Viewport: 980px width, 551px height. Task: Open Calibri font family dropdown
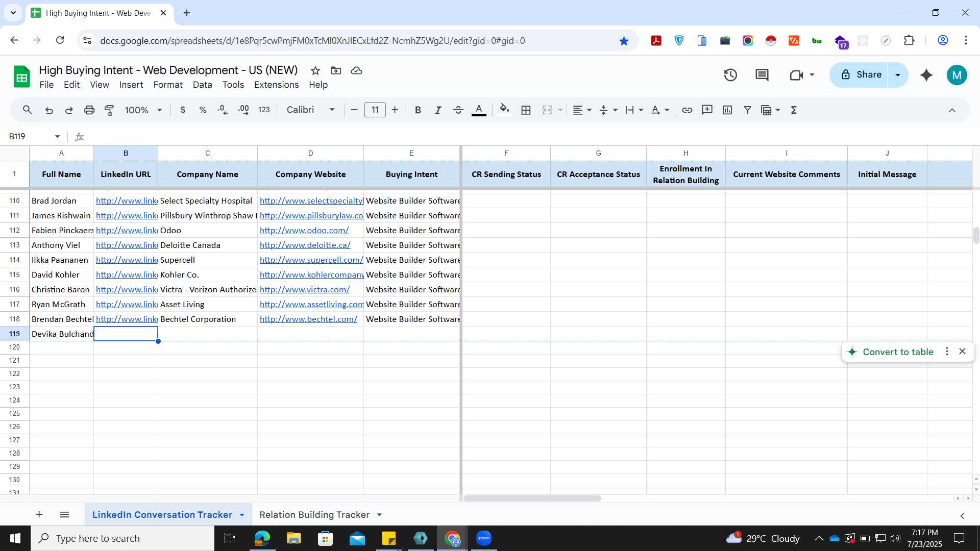(x=310, y=110)
